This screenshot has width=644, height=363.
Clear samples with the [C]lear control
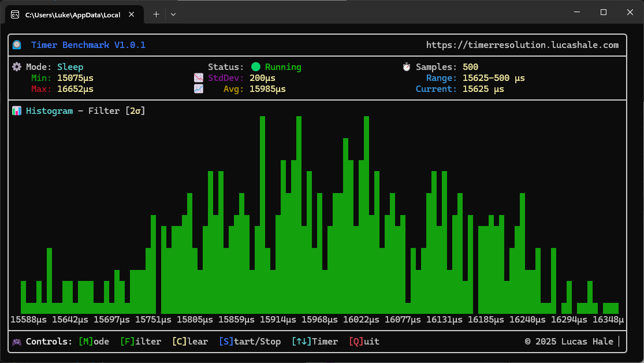click(x=190, y=342)
